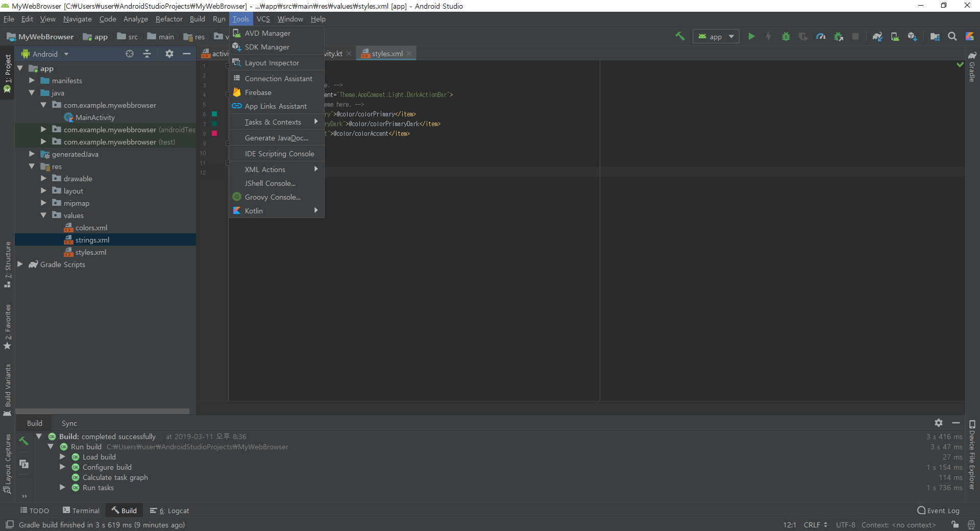Click CRLF line separator in status bar
This screenshot has width=980, height=531.
point(816,525)
